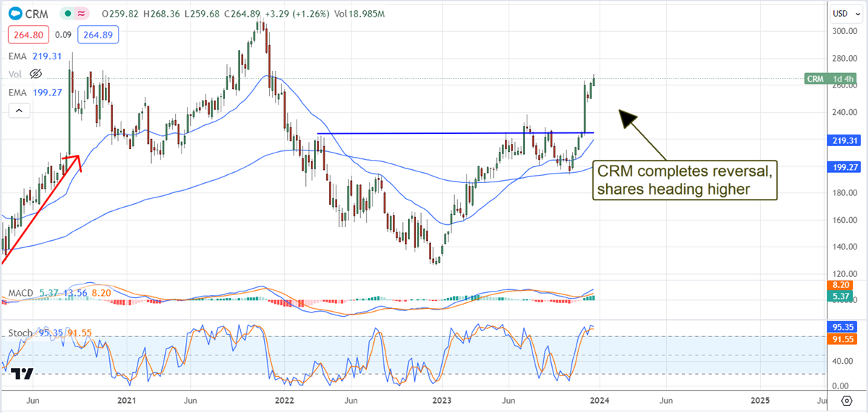Click the 2021 time axis label
Image resolution: width=868 pixels, height=413 pixels.
coord(126,400)
